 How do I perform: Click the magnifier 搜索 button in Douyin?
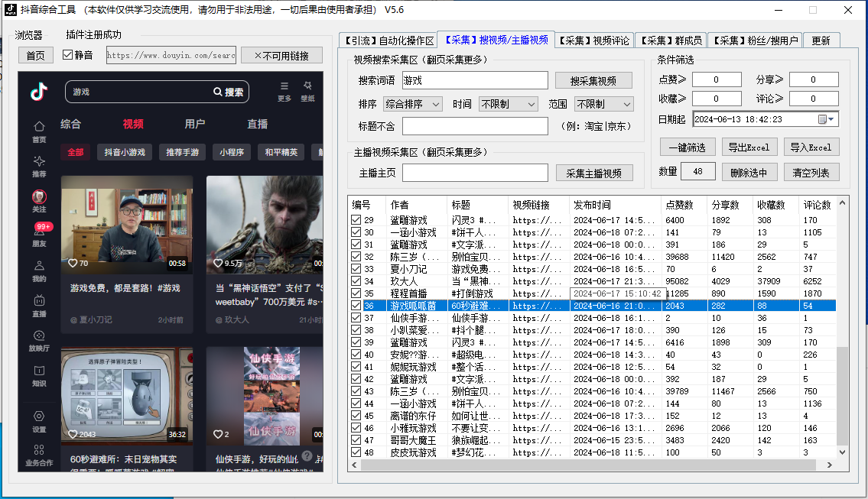click(x=228, y=92)
